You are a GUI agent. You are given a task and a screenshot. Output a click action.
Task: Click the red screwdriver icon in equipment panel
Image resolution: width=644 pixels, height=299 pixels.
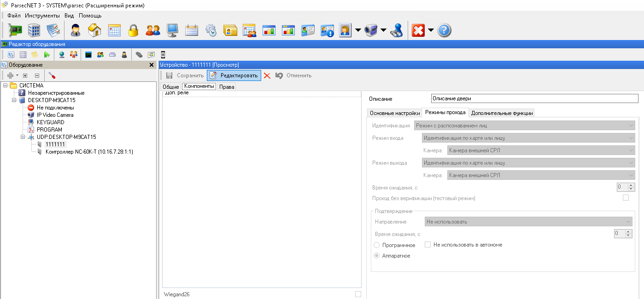[52, 75]
